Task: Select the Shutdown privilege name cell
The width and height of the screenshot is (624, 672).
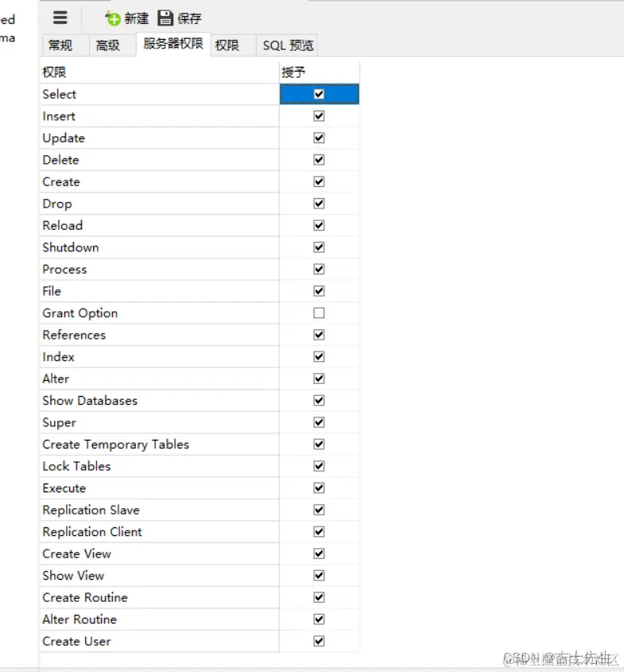Action: pos(159,247)
